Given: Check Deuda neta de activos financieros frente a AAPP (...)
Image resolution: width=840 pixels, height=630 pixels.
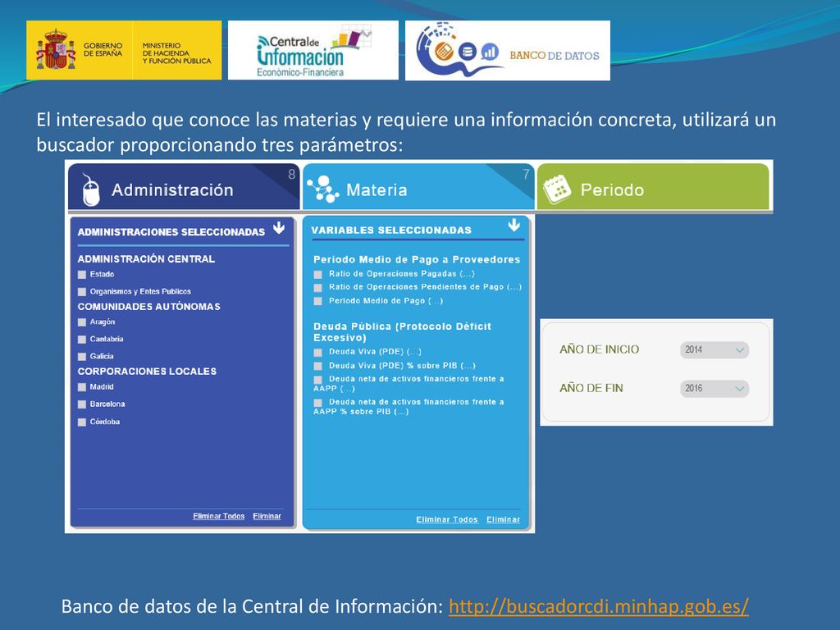Looking at the screenshot, I should pyautogui.click(x=317, y=379).
